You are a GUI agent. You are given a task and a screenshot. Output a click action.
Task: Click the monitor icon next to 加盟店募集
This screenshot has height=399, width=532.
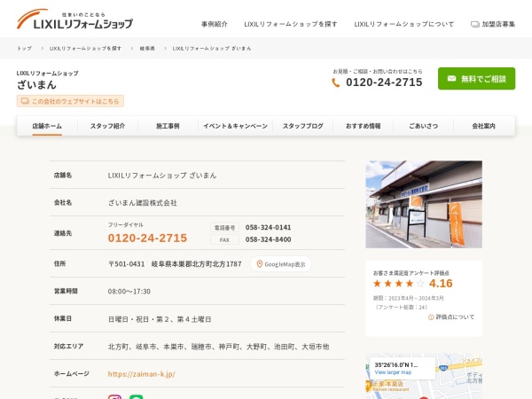click(x=475, y=24)
